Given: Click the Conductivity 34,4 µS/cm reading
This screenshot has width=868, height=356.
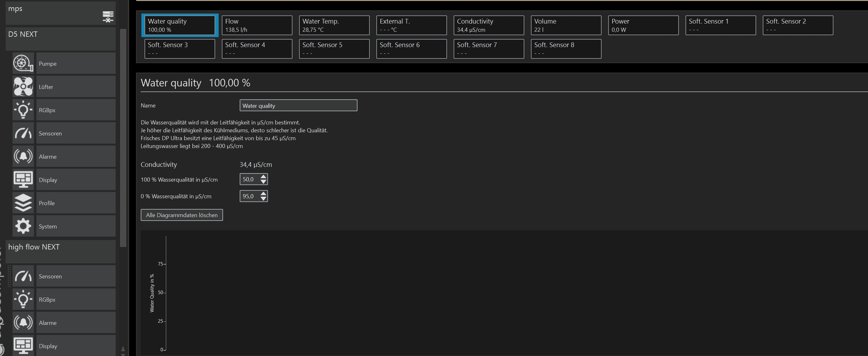Looking at the screenshot, I should pos(256,165).
